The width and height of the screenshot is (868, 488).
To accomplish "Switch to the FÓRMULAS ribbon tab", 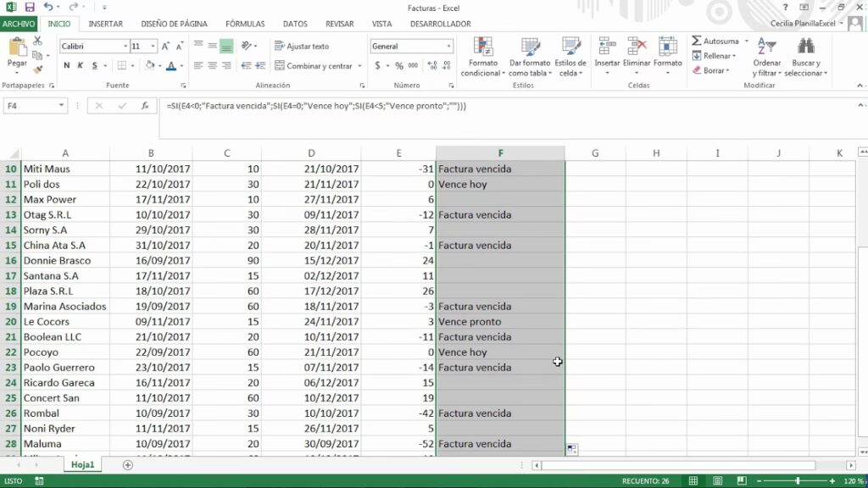I will click(245, 24).
